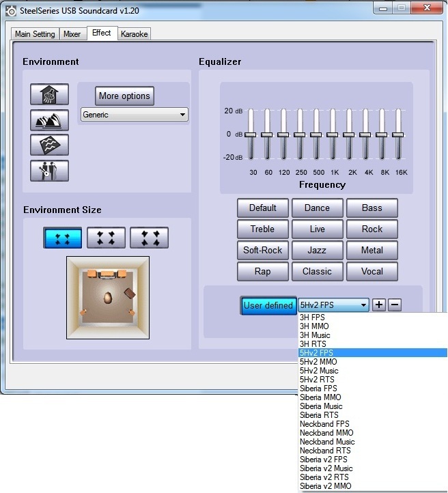Image resolution: width=448 pixels, height=493 pixels.
Task: Select the opera house environment icon
Action: [49, 120]
